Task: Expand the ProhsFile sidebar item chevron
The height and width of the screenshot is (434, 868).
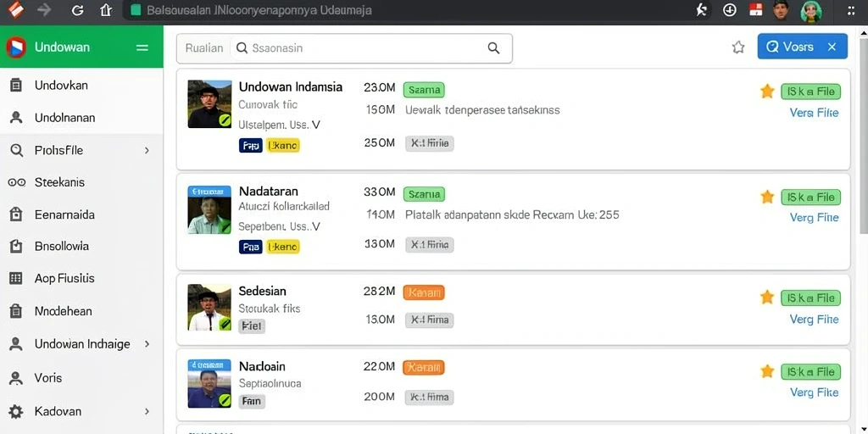Action: [147, 150]
